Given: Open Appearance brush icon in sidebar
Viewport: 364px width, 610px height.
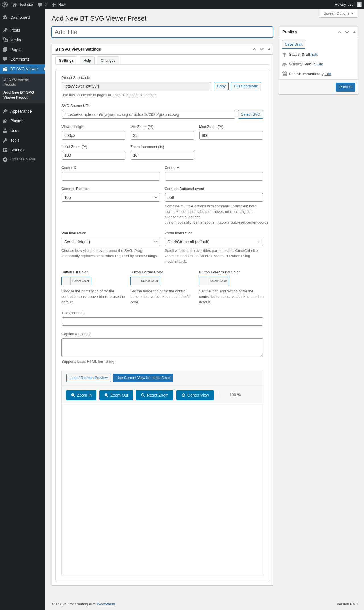Looking at the screenshot, I should click(x=5, y=111).
